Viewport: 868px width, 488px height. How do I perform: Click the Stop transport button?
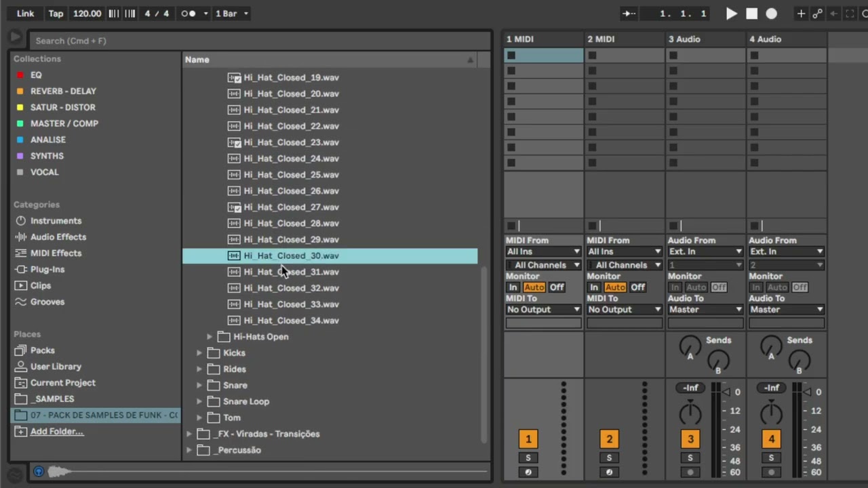click(751, 14)
